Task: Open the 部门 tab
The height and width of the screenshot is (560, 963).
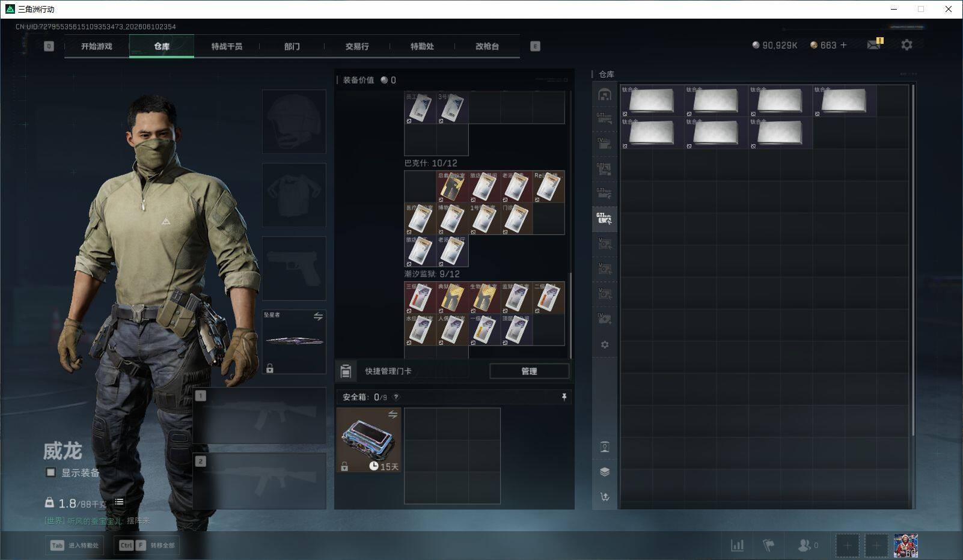Action: pos(292,46)
